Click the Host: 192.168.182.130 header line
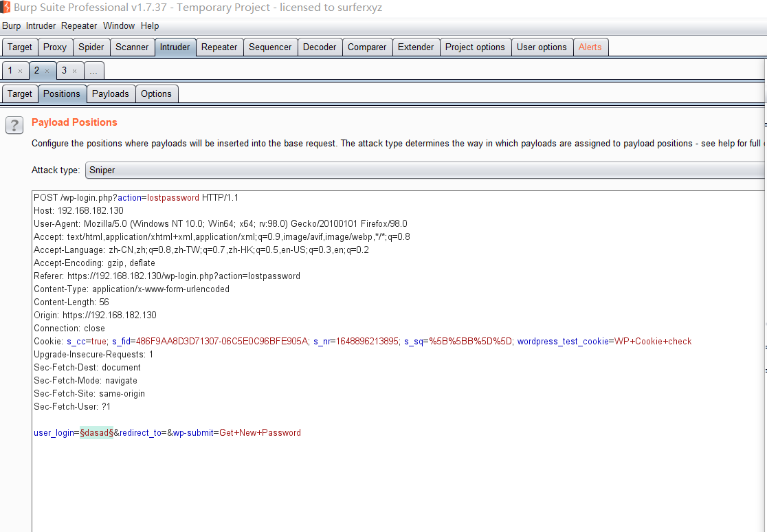Viewport: 767px width, 532px height. click(x=79, y=211)
